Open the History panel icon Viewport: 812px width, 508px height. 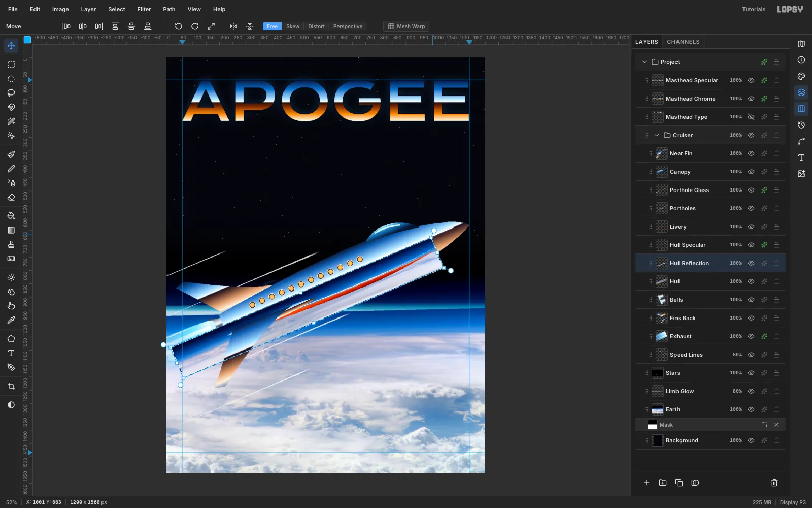pyautogui.click(x=801, y=125)
